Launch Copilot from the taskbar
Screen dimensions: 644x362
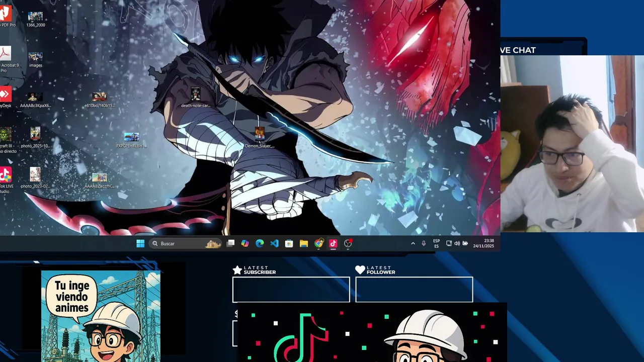[245, 243]
